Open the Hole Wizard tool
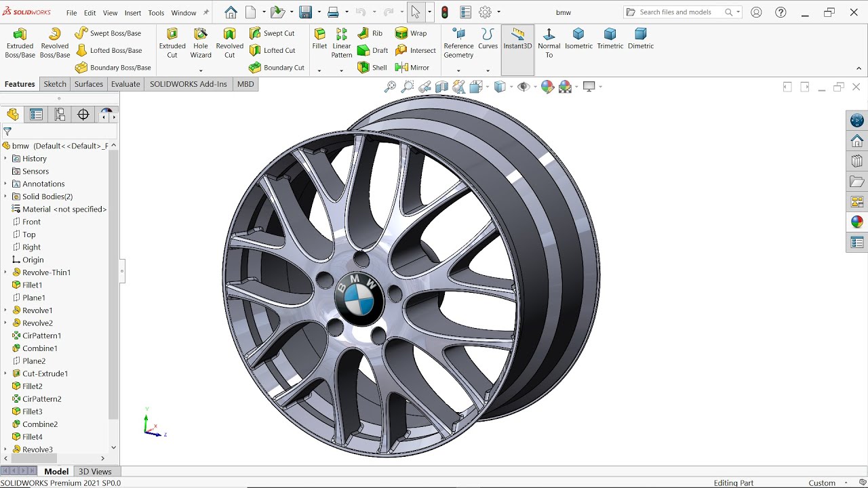Image resolution: width=868 pixels, height=488 pixels. point(201,43)
